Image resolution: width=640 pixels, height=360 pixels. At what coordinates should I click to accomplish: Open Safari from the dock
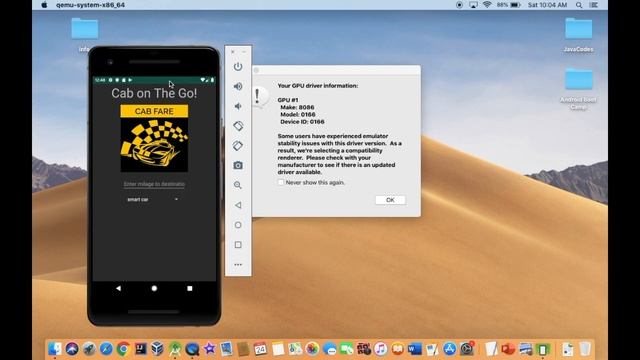[106, 349]
